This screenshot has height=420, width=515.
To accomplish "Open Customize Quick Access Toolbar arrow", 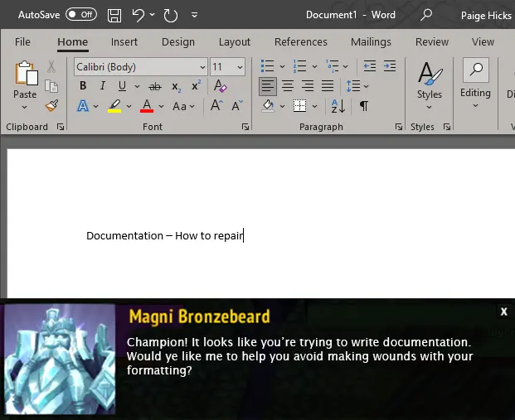I will pos(194,15).
